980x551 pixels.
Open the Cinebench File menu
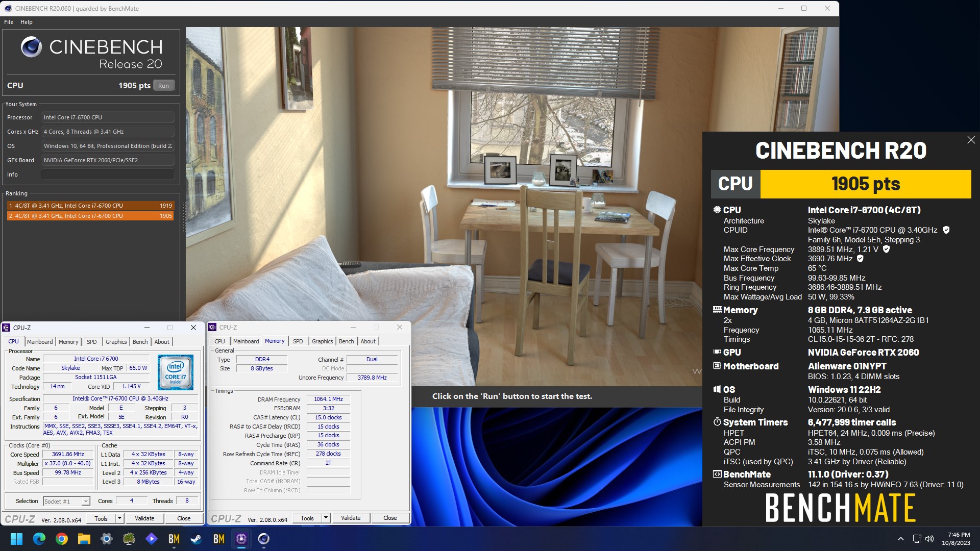coord(9,22)
